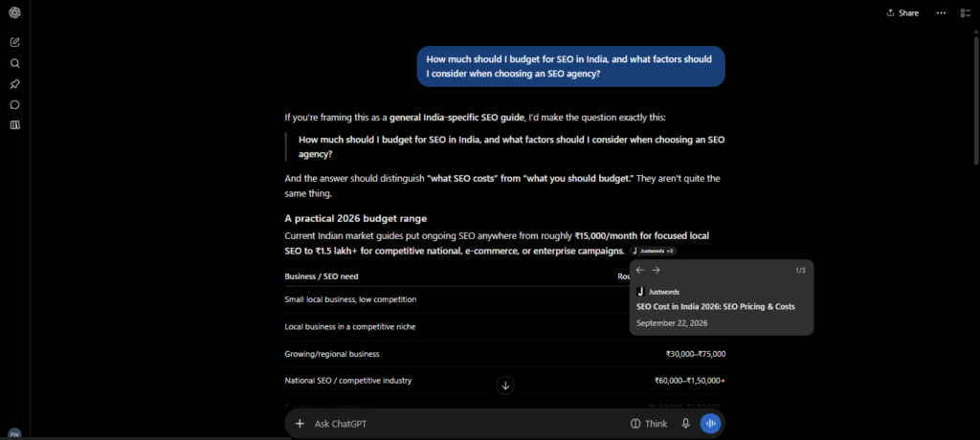Viewport: 980px width, 440px height.
Task: Open the three-dots conversation options menu
Action: pos(941,13)
